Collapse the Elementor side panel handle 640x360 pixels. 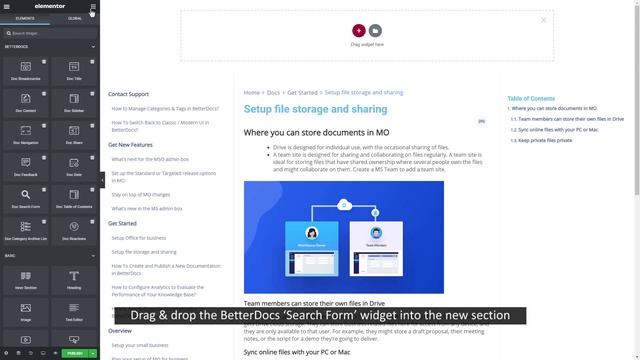coord(102,180)
